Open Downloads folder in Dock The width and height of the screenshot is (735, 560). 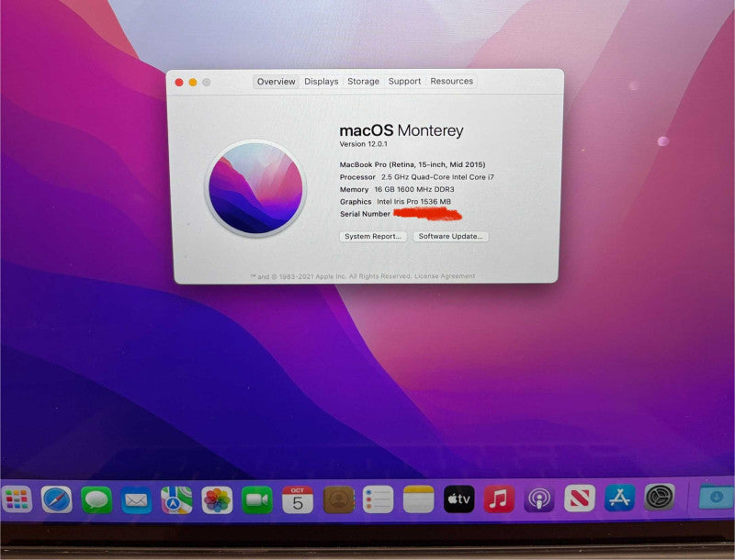[x=717, y=497]
